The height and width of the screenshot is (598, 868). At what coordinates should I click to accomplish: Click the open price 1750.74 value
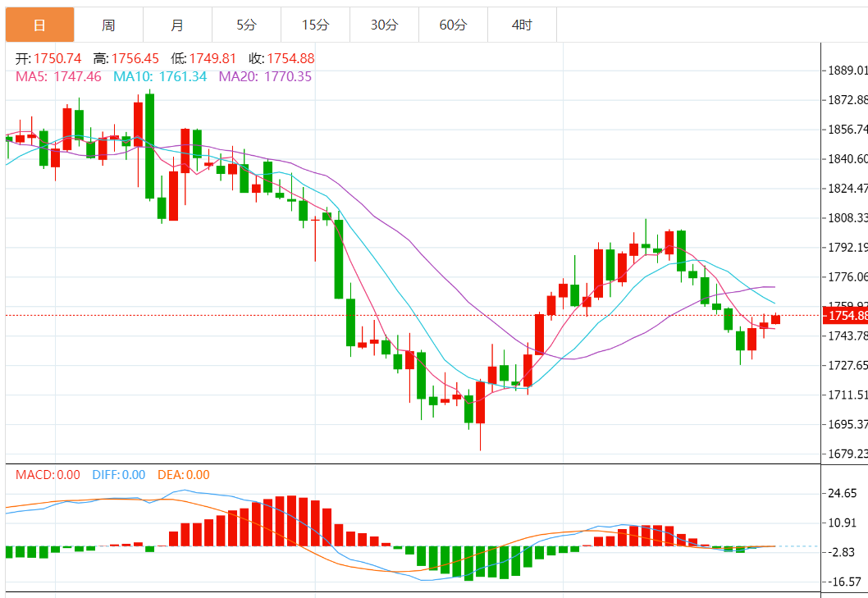(57, 59)
